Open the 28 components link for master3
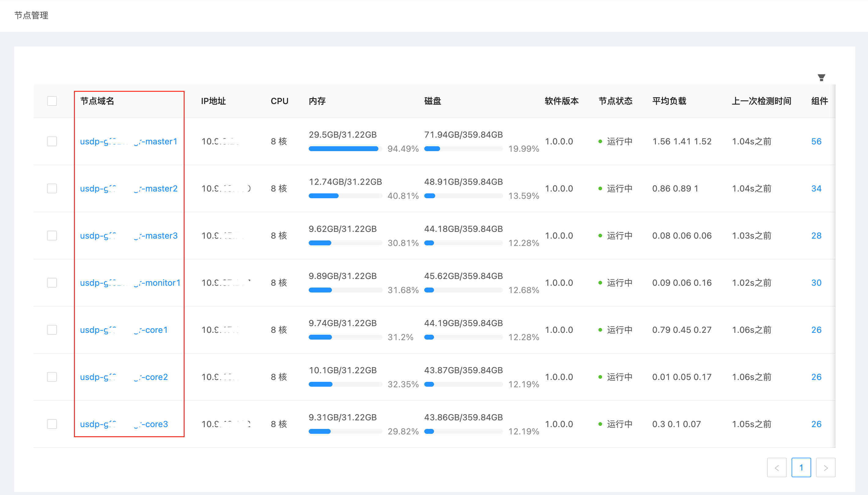The height and width of the screenshot is (495, 868). 816,236
